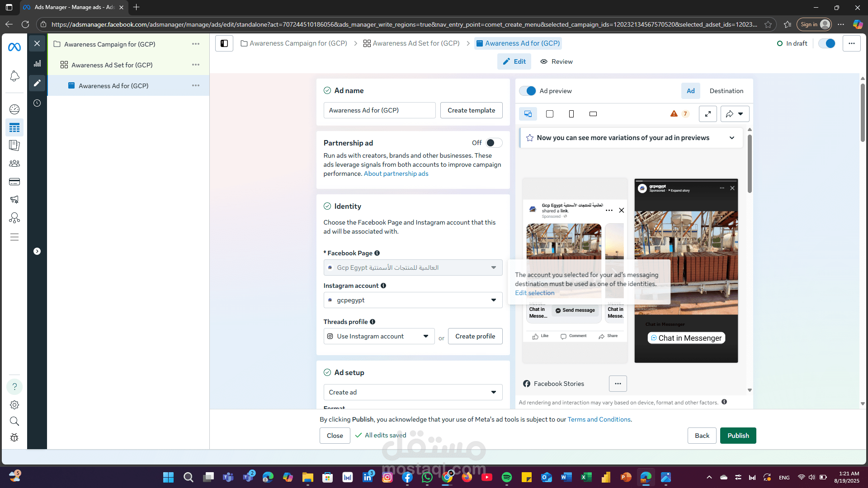Viewport: 868px width, 488px height.
Task: Open Ad setup Create ad dropdown
Action: [x=413, y=392]
